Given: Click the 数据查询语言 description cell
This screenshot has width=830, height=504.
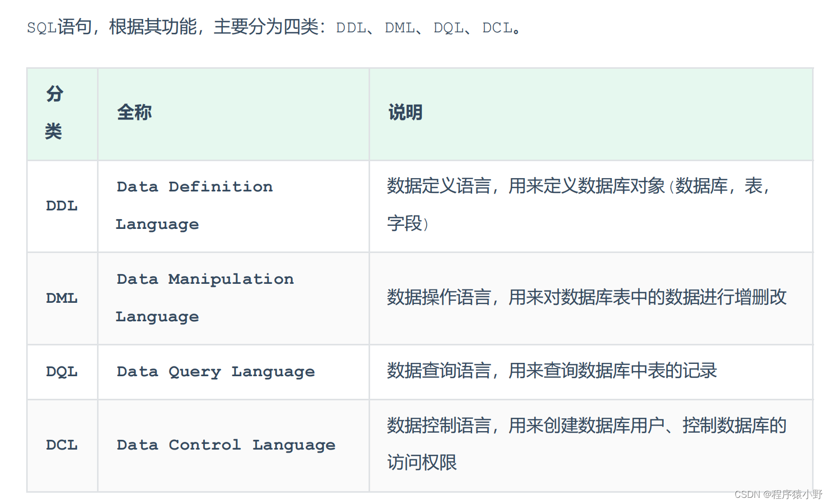Looking at the screenshot, I should [552, 371].
